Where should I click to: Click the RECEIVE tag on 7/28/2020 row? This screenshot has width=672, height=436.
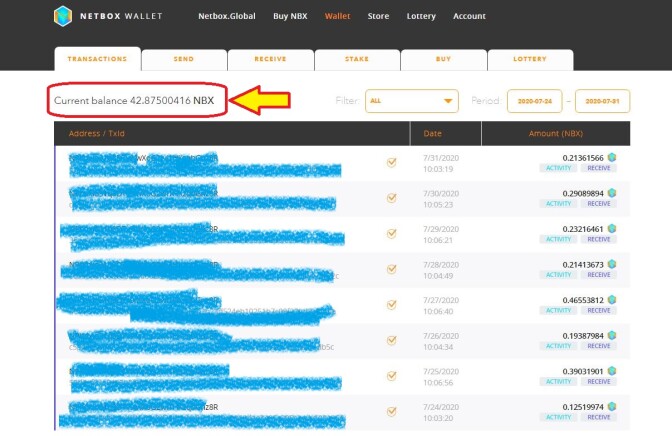(x=599, y=275)
